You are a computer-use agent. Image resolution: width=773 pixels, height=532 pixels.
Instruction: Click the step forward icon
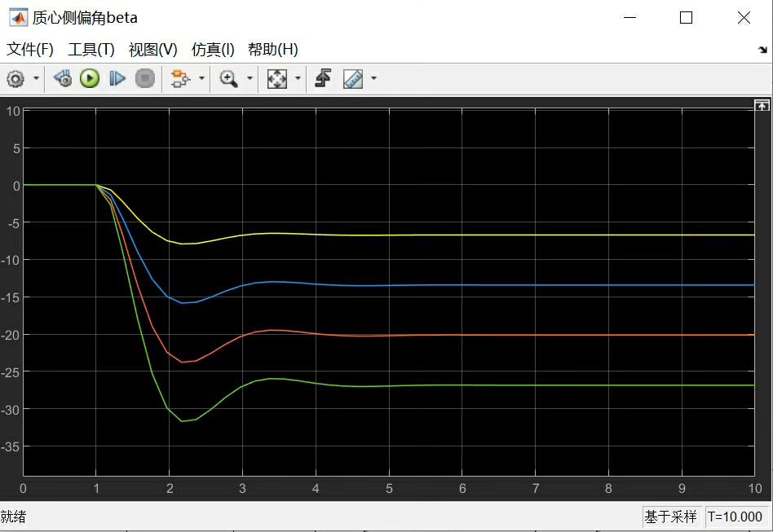(117, 78)
